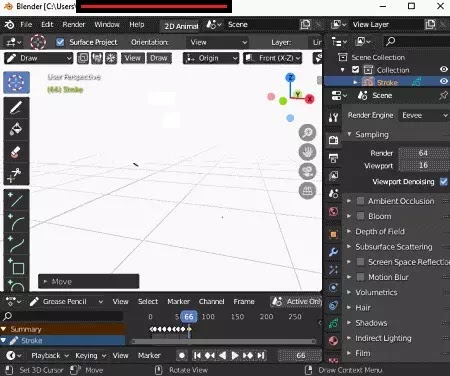
Task: Select the Fill bucket tool
Action: (16, 129)
